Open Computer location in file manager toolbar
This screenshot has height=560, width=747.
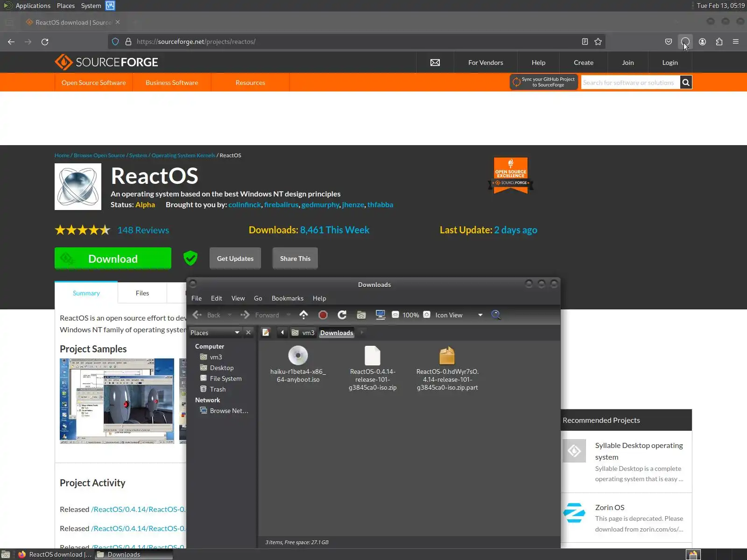381,315
